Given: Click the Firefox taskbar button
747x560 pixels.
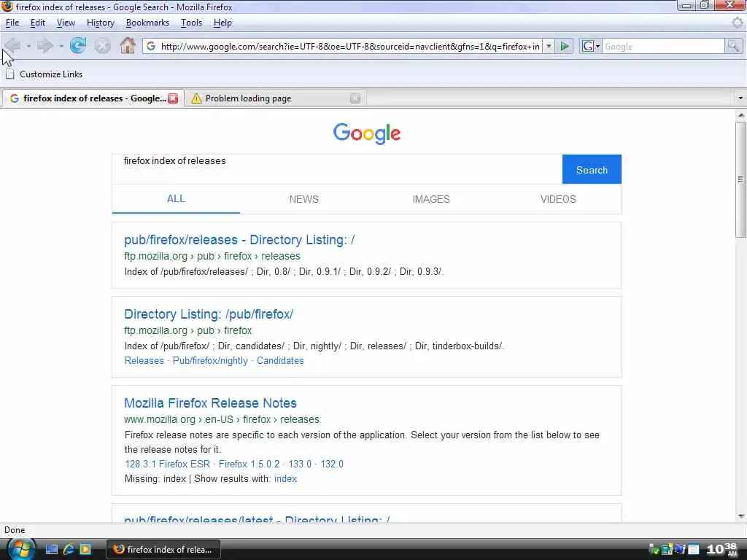Looking at the screenshot, I should click(163, 550).
